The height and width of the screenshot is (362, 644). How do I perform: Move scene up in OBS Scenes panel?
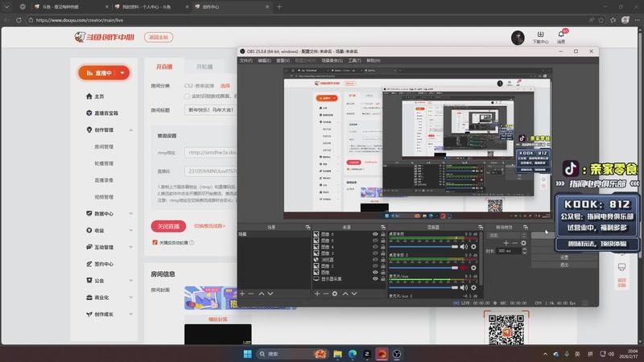point(261,294)
